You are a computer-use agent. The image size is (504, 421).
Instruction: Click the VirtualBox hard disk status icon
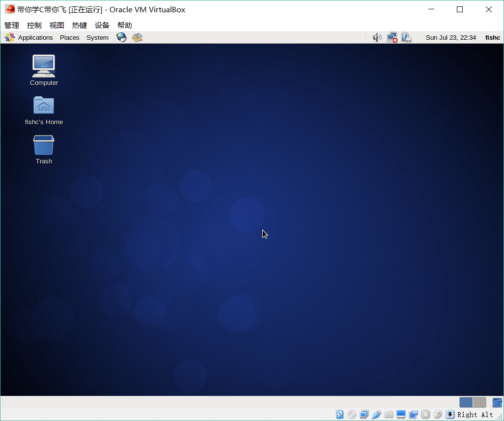click(x=340, y=415)
